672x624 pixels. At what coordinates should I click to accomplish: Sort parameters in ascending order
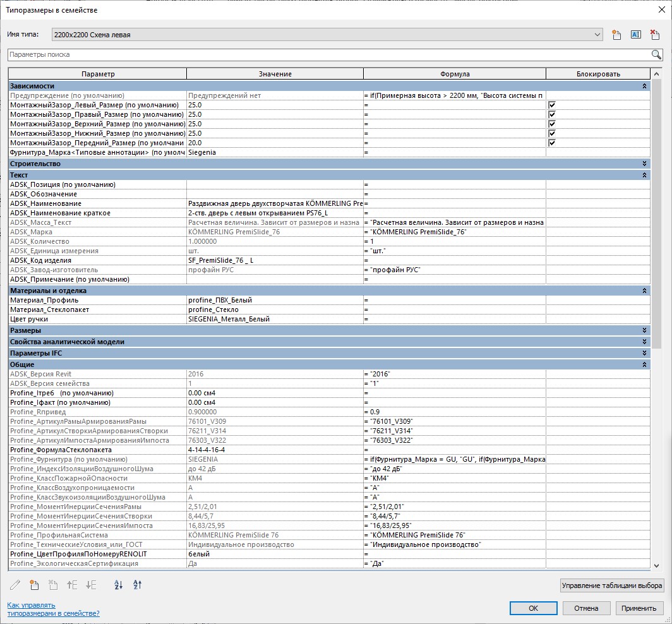[x=118, y=585]
